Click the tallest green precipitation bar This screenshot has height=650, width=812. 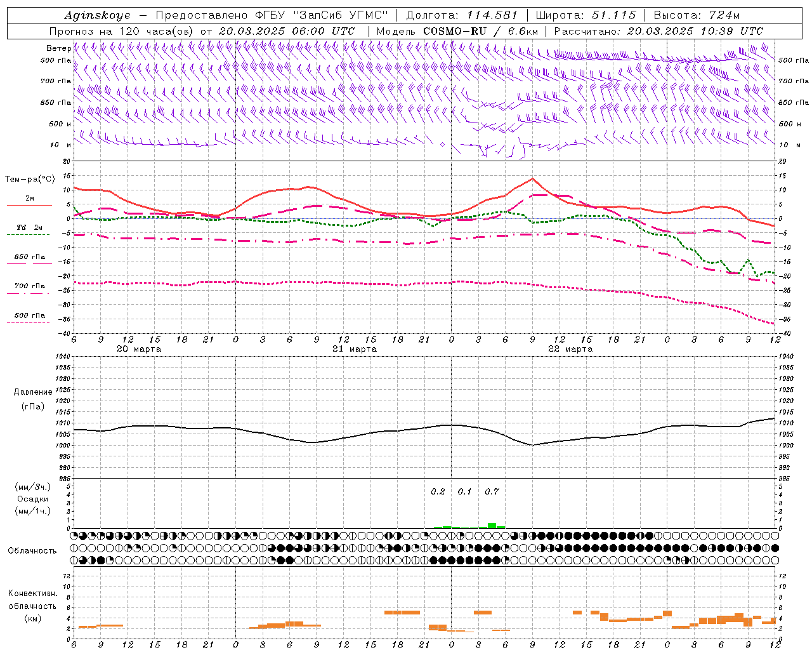click(492, 526)
